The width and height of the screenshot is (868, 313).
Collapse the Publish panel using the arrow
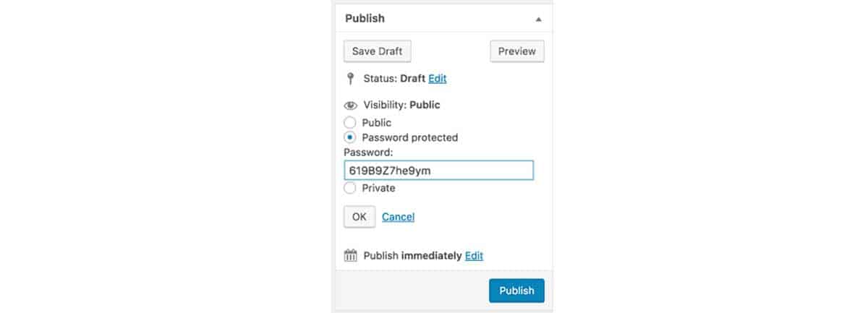[x=538, y=20]
